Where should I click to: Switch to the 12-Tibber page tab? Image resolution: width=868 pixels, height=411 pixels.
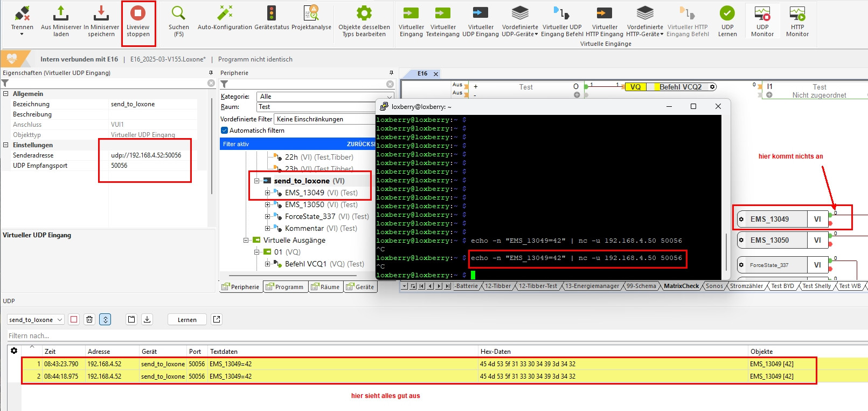coord(497,286)
